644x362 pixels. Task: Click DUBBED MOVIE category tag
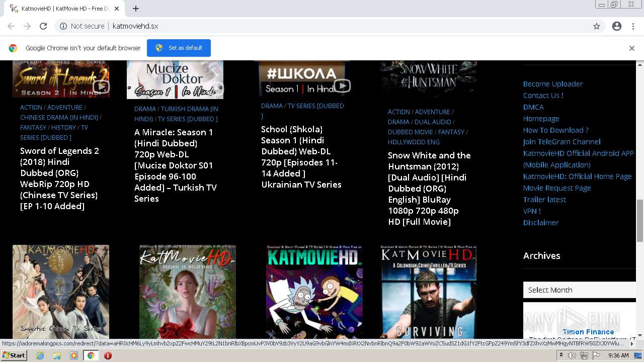pyautogui.click(x=410, y=132)
